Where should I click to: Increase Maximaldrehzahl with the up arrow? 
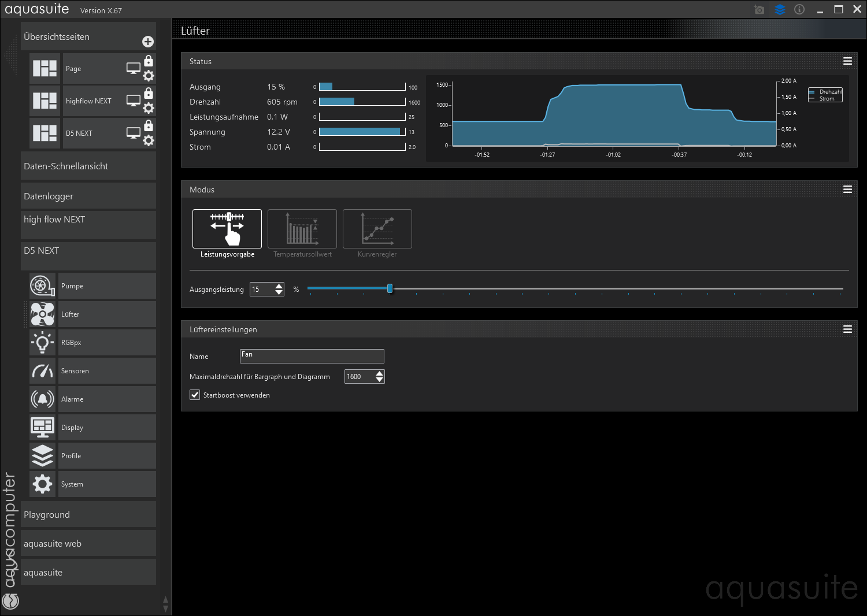[379, 373]
